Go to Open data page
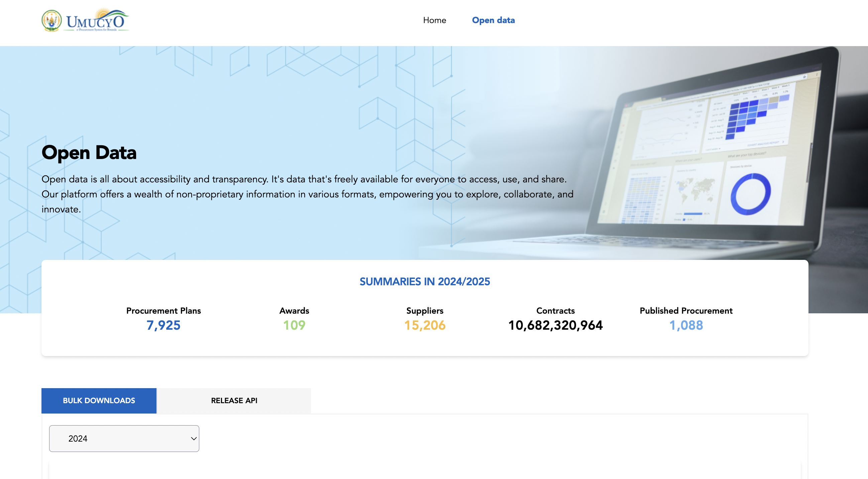This screenshot has height=479, width=868. (493, 20)
